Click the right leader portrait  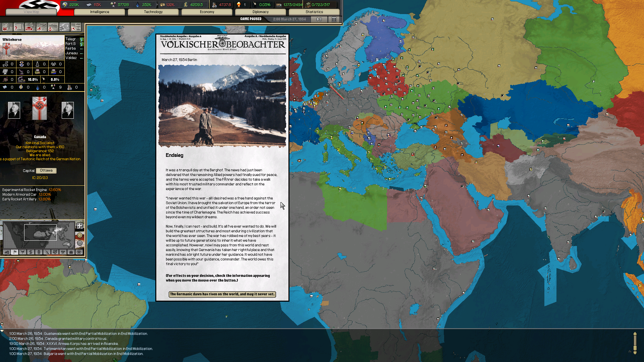(x=68, y=110)
